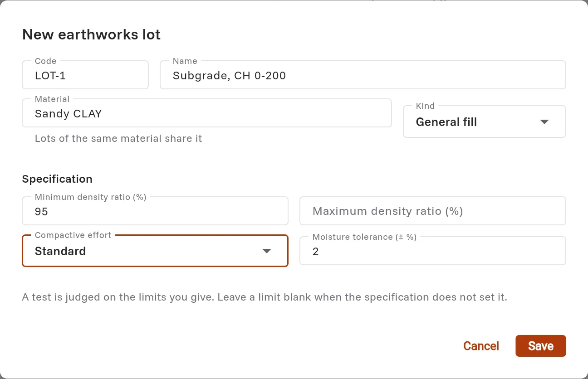Click the 'Specification' section heading

pyautogui.click(x=57, y=179)
